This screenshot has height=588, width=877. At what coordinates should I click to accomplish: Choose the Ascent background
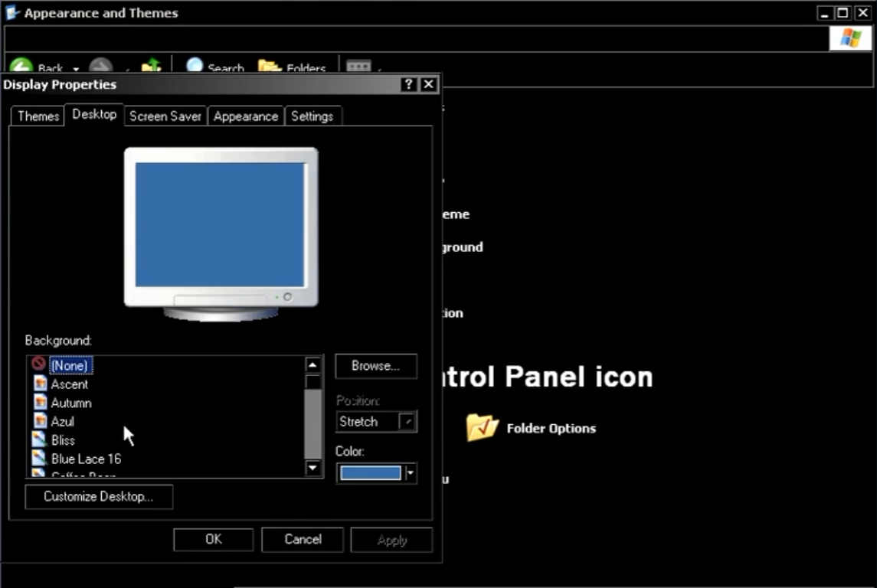pyautogui.click(x=70, y=384)
